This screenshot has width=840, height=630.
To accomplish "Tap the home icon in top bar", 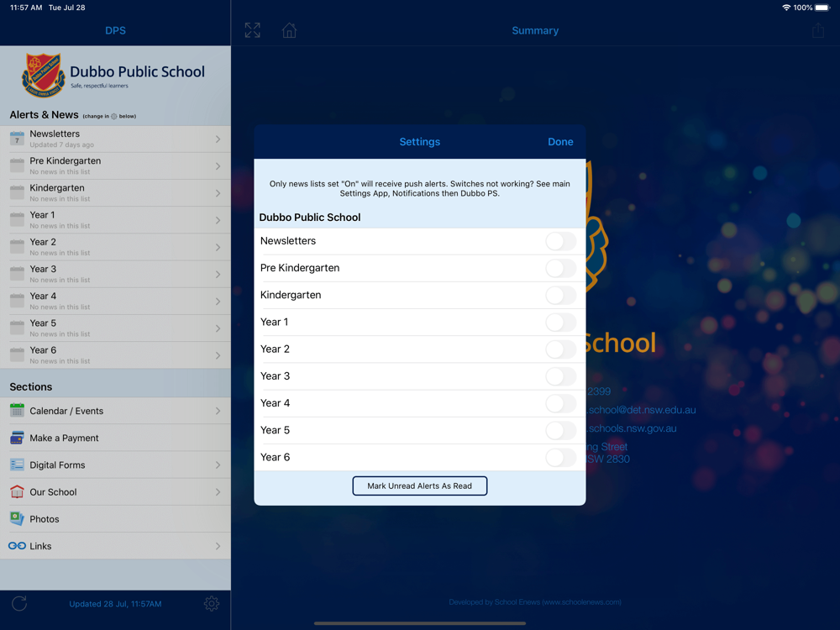I will tap(289, 30).
